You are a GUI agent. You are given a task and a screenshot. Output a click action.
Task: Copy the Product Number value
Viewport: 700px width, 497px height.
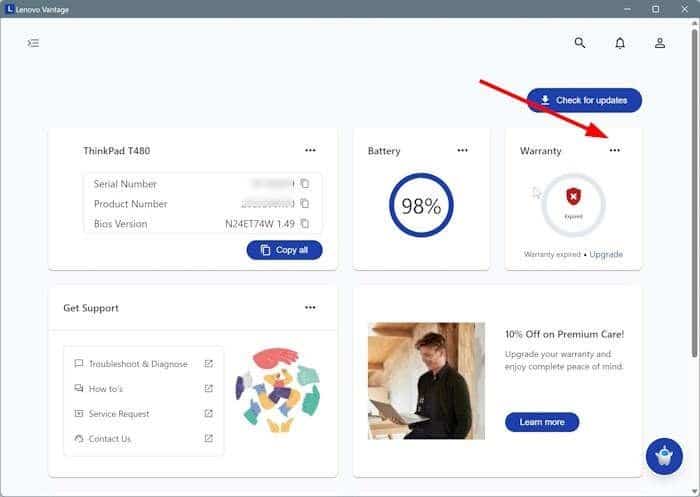click(x=304, y=203)
